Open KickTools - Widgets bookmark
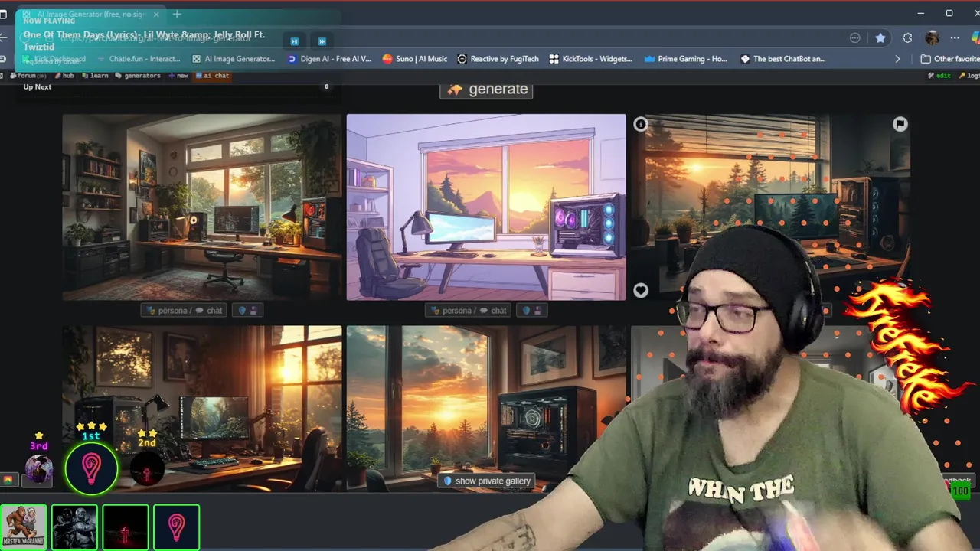 [x=591, y=59]
